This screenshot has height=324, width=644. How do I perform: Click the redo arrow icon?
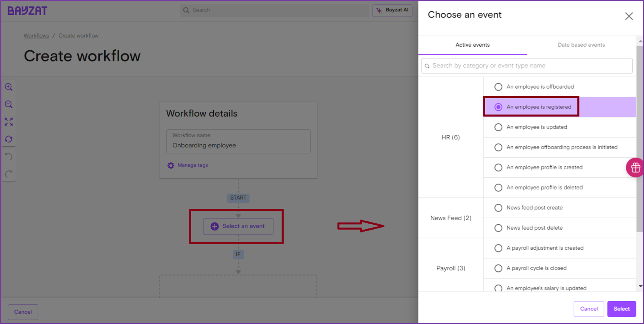pyautogui.click(x=9, y=174)
